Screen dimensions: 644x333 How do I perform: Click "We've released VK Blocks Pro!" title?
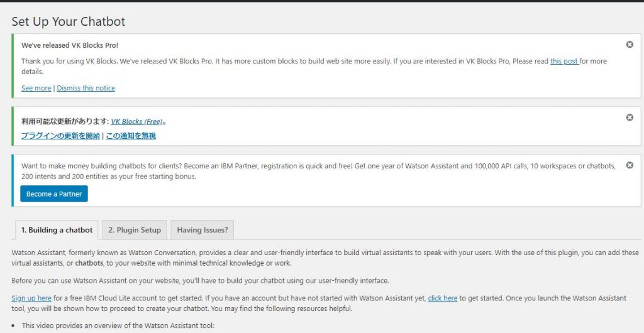click(70, 45)
